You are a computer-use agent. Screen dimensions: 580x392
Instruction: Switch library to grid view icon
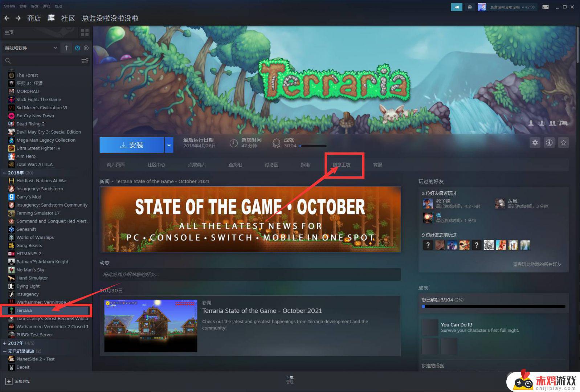pyautogui.click(x=85, y=32)
